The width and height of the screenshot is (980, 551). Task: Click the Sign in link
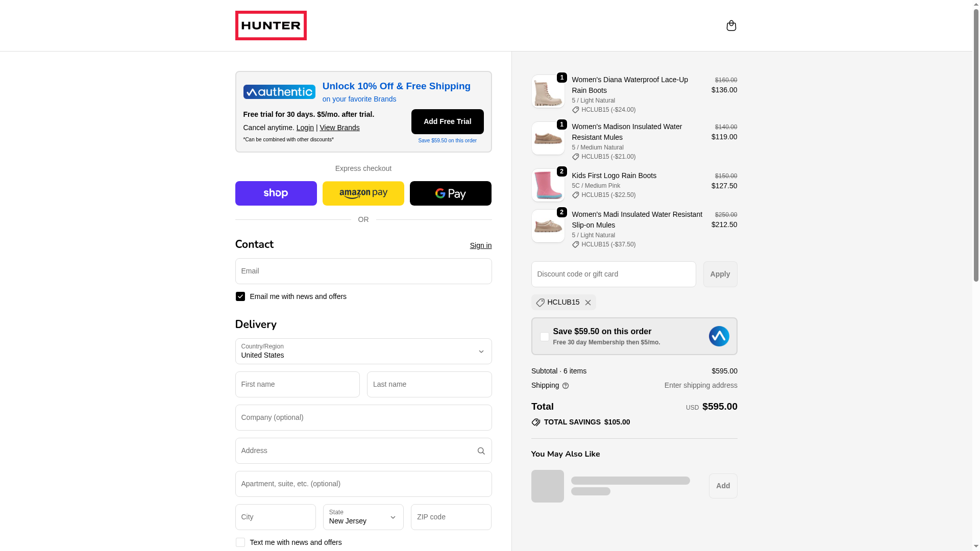481,245
